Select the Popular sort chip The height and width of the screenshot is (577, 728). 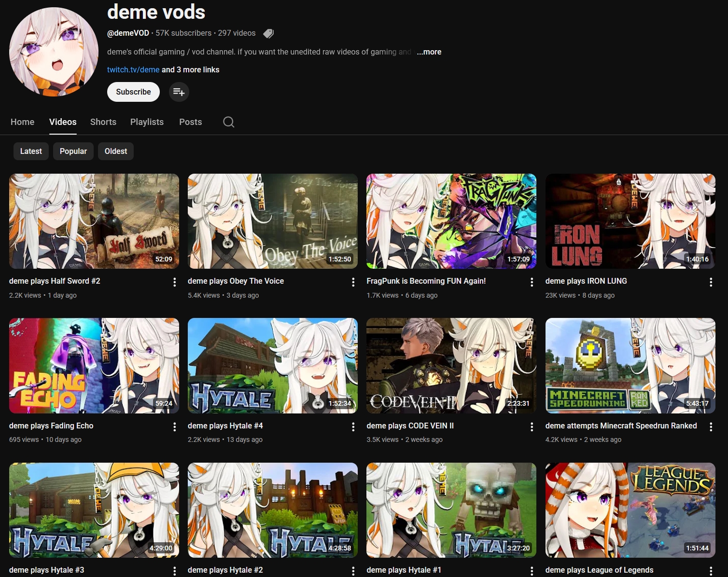[x=73, y=151]
